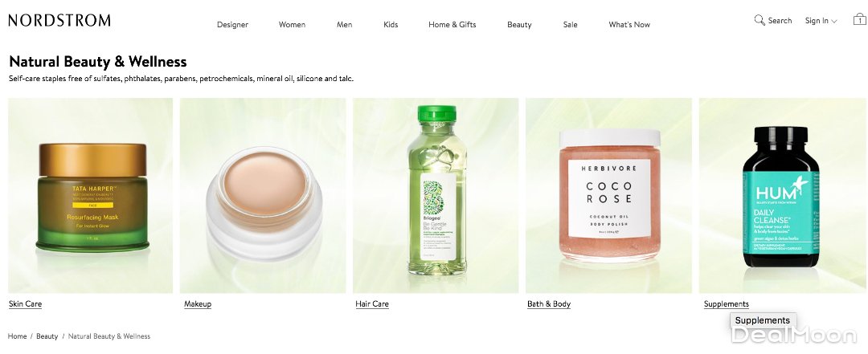868x354 pixels.
Task: Click the HUM Daily Cleanse image
Action: 782,195
